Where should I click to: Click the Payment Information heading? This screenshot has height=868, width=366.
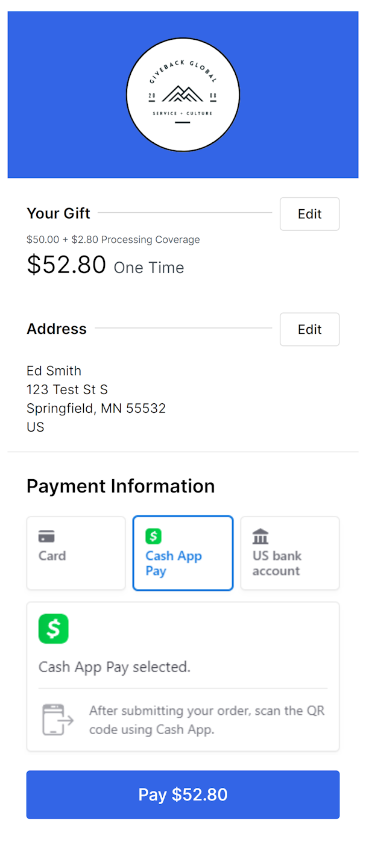pyautogui.click(x=120, y=486)
